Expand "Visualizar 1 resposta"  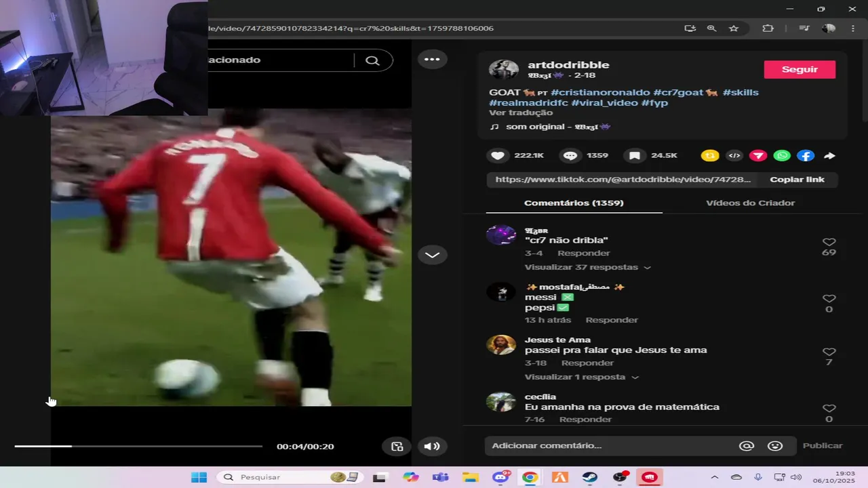point(581,377)
